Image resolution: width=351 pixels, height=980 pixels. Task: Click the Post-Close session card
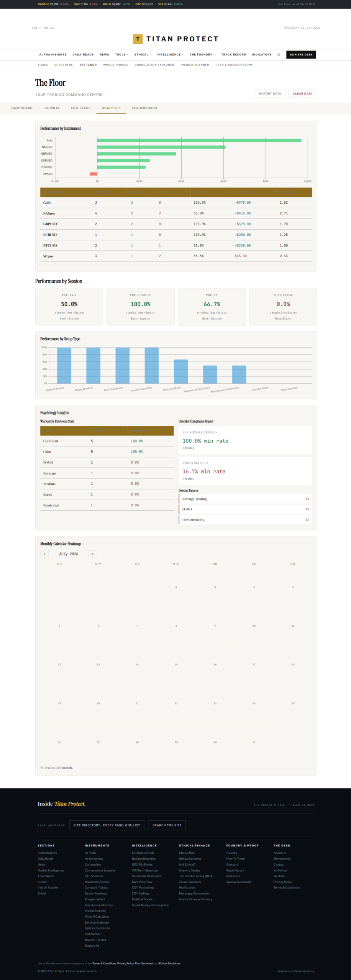tap(283, 307)
